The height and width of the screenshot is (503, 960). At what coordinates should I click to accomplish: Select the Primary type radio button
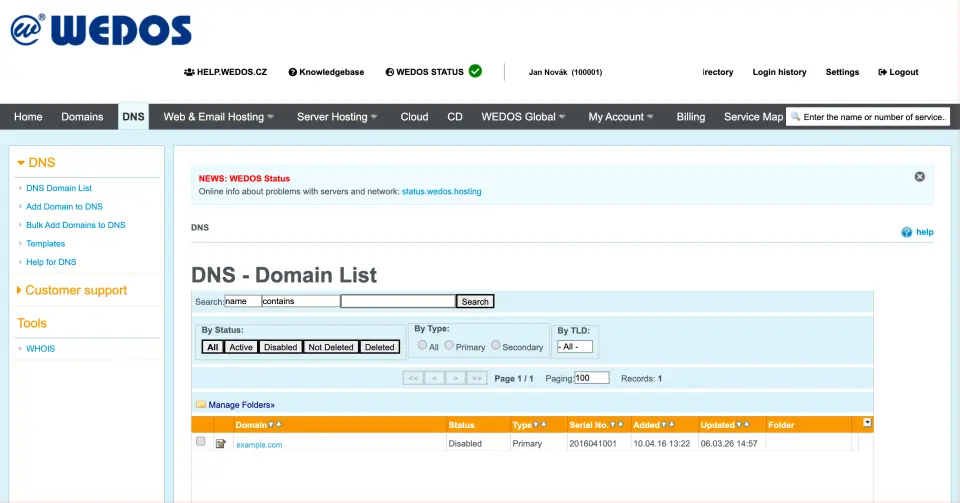click(449, 346)
